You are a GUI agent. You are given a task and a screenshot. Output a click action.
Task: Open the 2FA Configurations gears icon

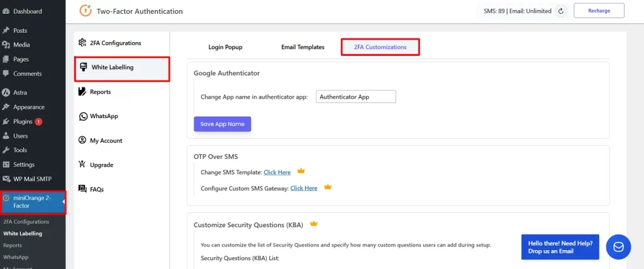(82, 43)
